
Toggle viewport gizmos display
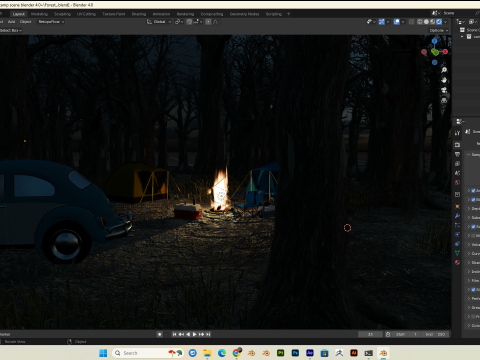[x=382, y=22]
